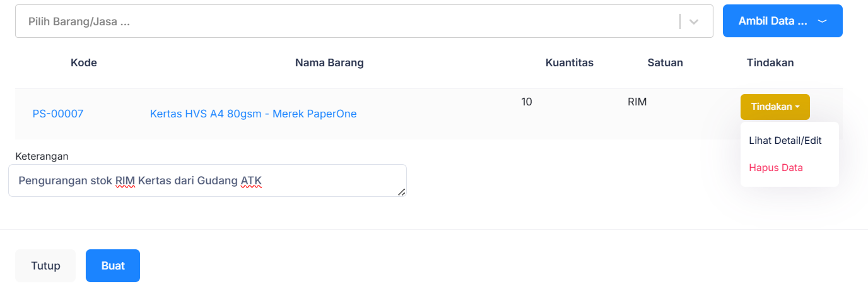The height and width of the screenshot is (296, 868).
Task: Click the Keterangan textarea resize handle
Action: click(x=402, y=192)
